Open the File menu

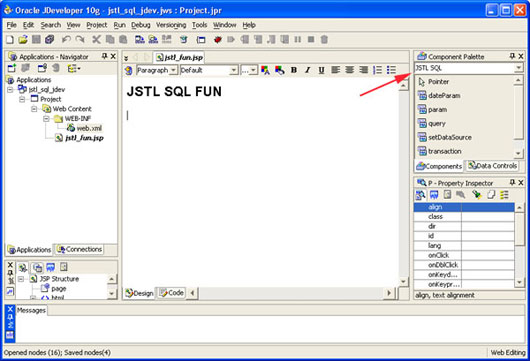pyautogui.click(x=11, y=25)
